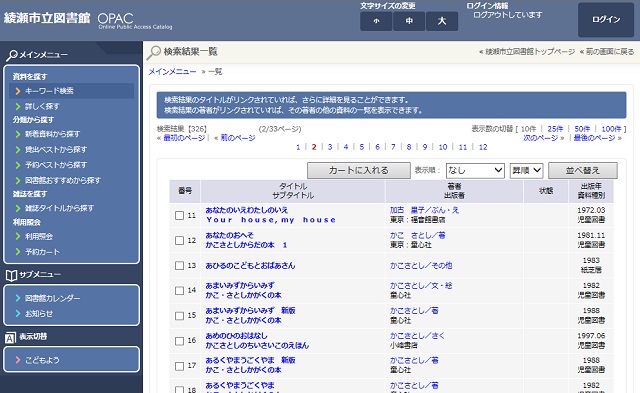
Task: Go to 最初のページ link
Action: pos(184,138)
